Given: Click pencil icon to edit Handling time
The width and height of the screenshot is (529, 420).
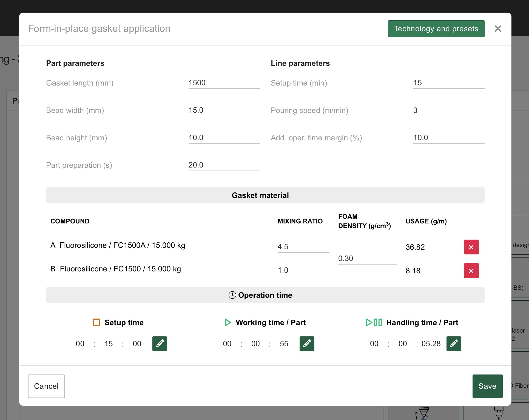Looking at the screenshot, I should (454, 344).
